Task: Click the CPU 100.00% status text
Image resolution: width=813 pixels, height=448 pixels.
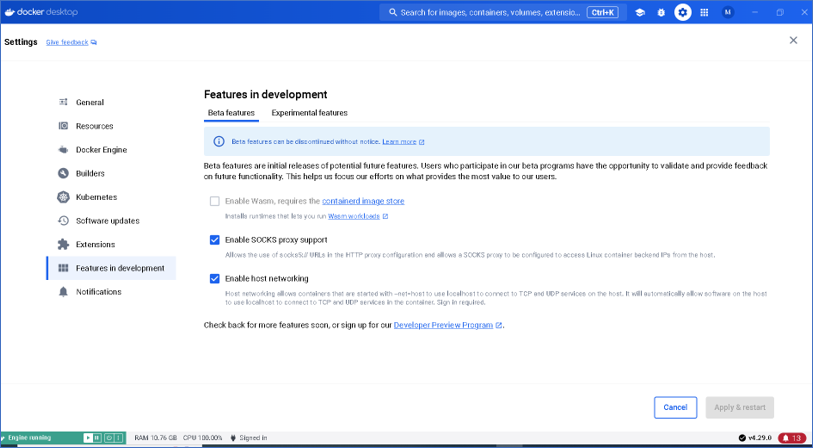Action: point(203,438)
